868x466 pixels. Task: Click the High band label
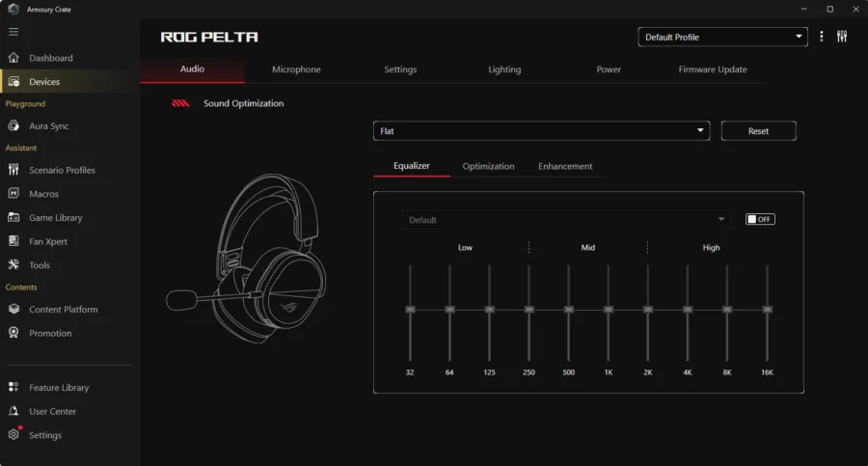(x=712, y=247)
